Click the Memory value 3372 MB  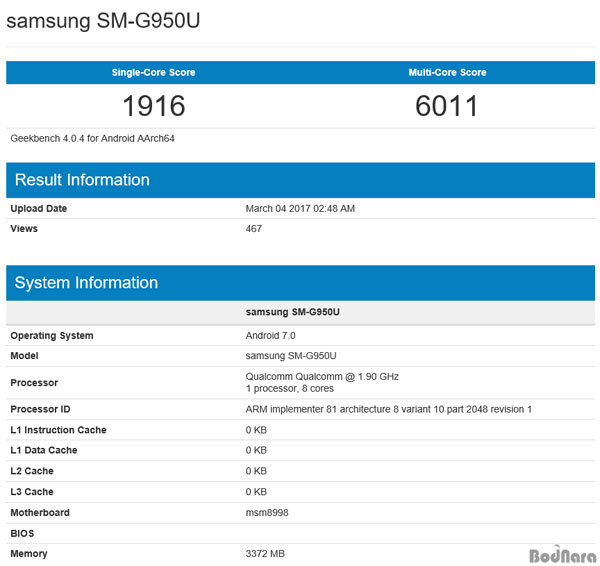pos(265,554)
